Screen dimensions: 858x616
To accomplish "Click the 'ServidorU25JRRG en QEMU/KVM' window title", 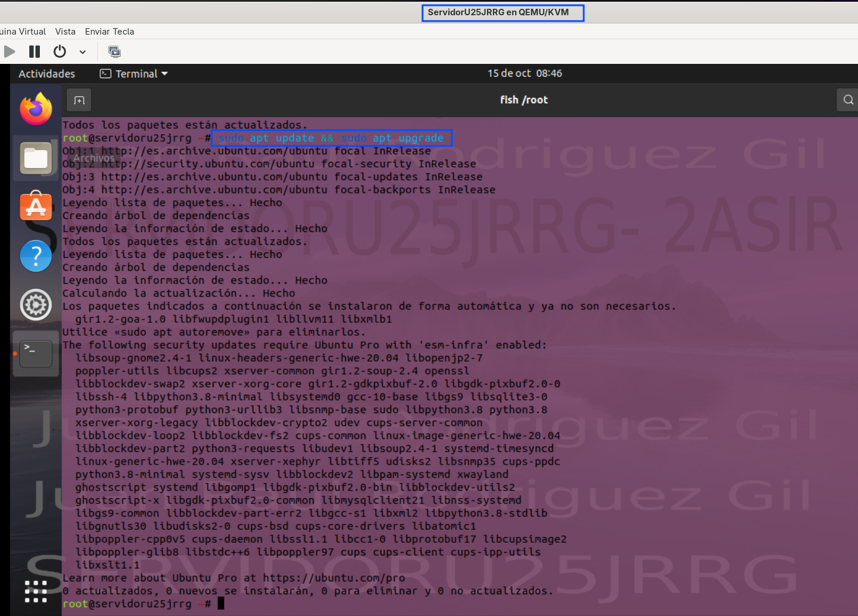I will click(x=498, y=12).
